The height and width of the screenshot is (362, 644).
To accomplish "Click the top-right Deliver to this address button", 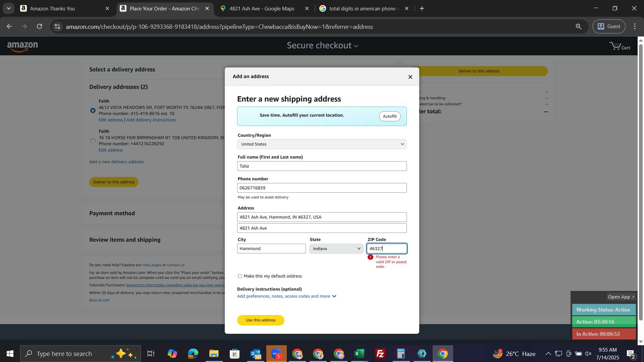I will [x=479, y=71].
